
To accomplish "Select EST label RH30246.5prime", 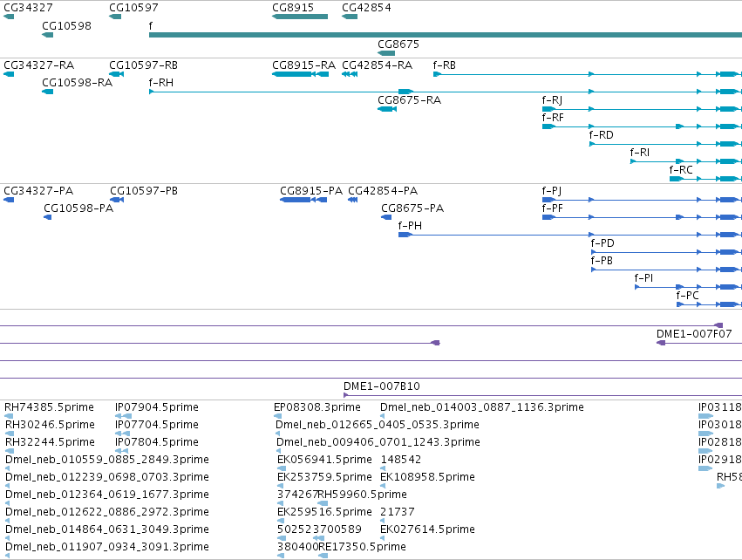I will pyautogui.click(x=50, y=425).
